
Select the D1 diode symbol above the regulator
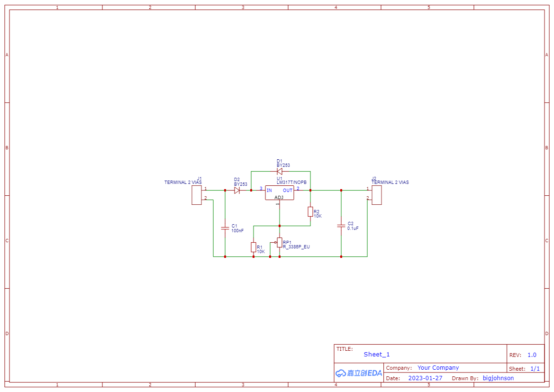coord(280,172)
